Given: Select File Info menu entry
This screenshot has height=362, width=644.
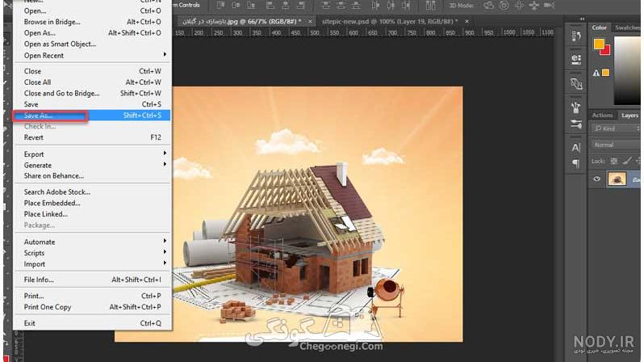Looking at the screenshot, I should pyautogui.click(x=93, y=280).
